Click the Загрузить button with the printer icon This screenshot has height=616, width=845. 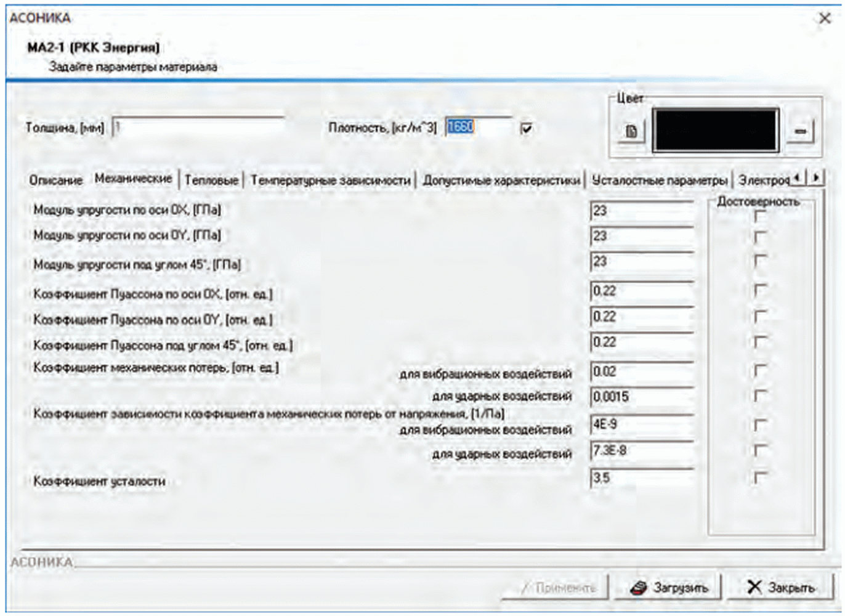(669, 588)
